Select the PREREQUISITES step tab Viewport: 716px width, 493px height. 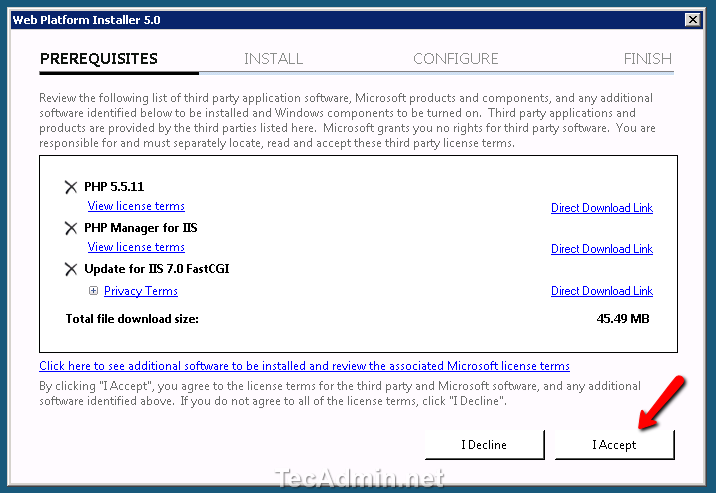[x=99, y=59]
